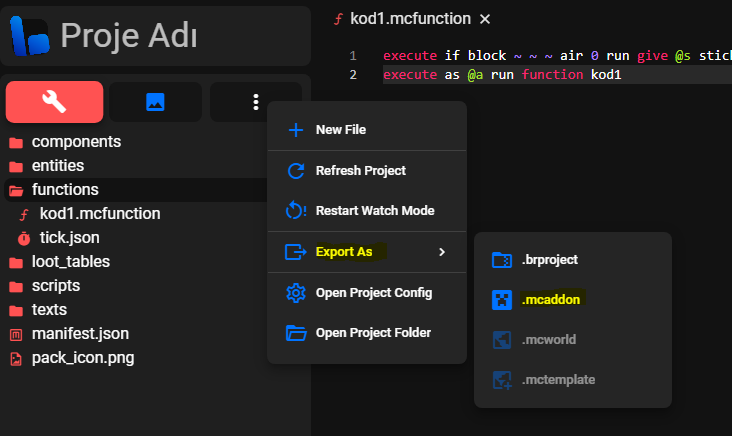Collapse the functions folder
This screenshot has height=436, width=732.
tap(65, 190)
